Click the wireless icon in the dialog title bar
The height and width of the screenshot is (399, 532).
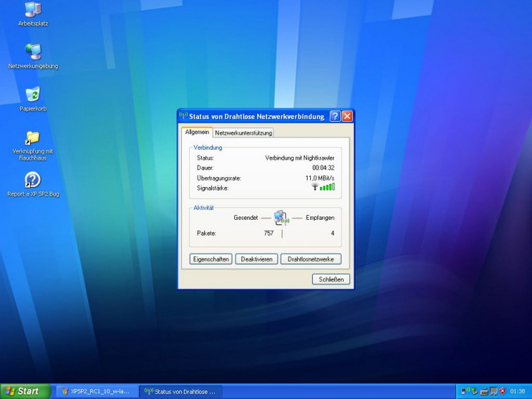pos(183,116)
